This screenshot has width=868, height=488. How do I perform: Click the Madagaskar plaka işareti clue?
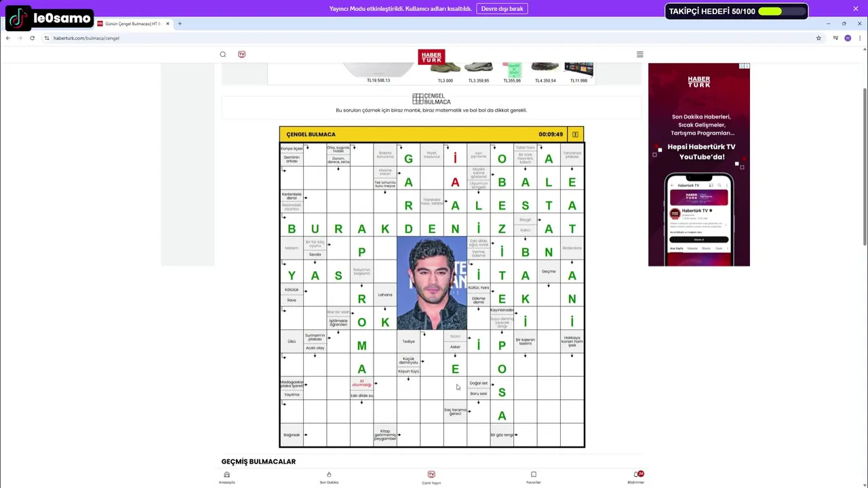pos(292,384)
